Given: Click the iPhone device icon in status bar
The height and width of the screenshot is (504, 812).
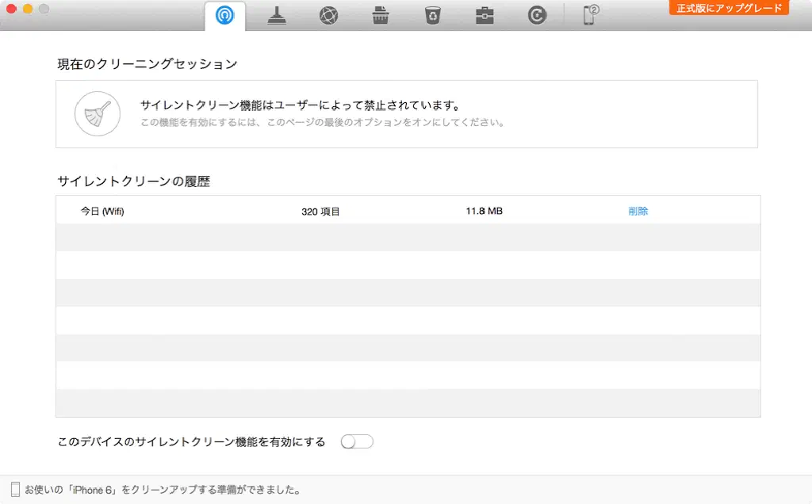Looking at the screenshot, I should (x=15, y=490).
